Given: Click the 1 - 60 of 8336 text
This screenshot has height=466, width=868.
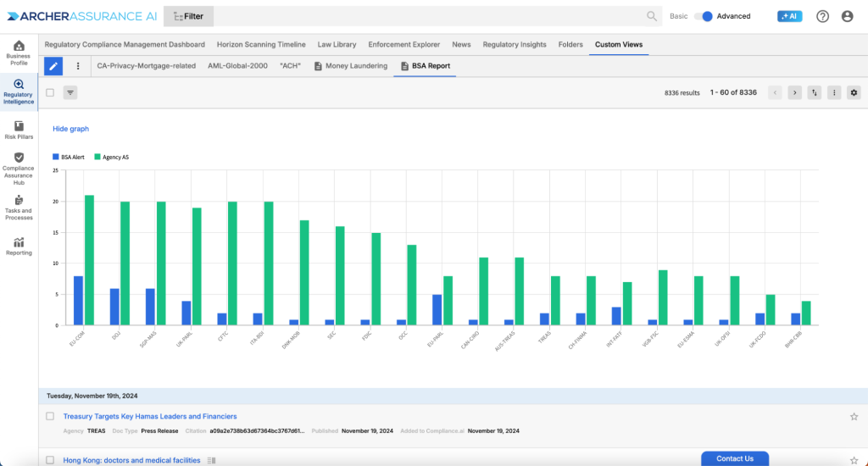Looking at the screenshot, I should pyautogui.click(x=733, y=92).
